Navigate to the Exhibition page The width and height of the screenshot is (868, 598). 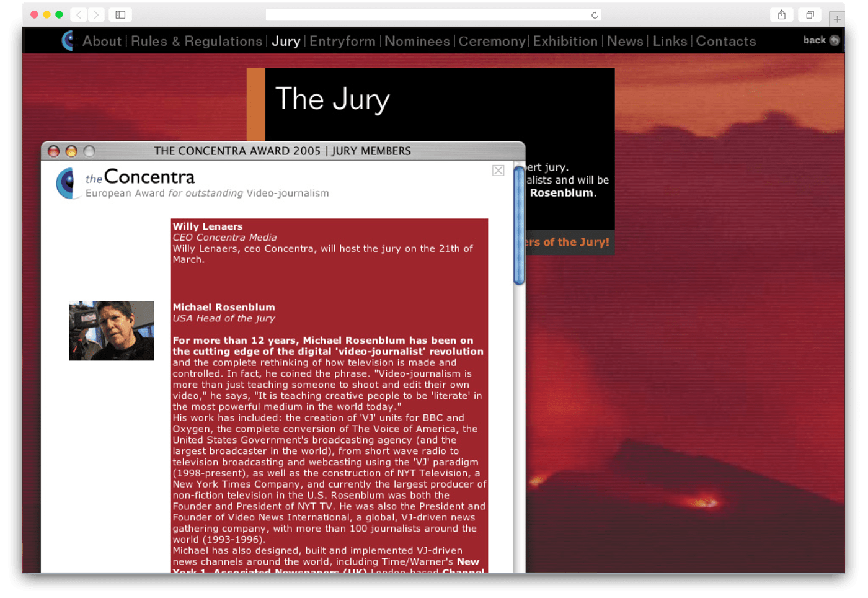565,42
